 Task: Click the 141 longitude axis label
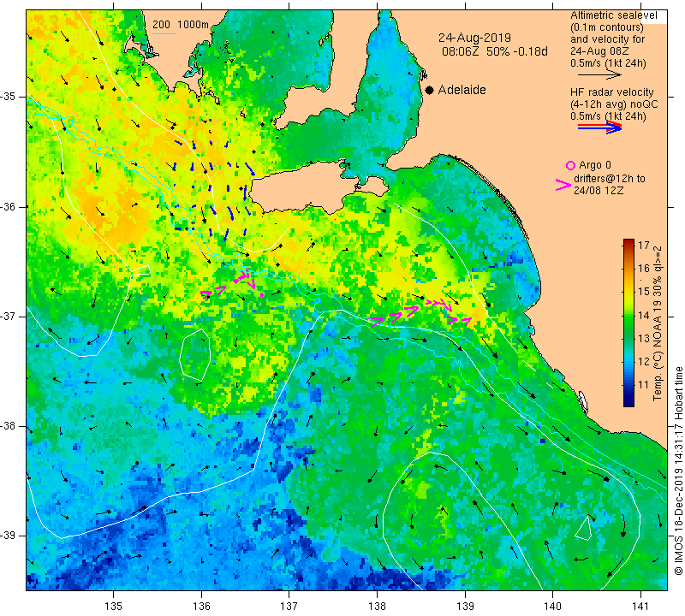[640, 606]
